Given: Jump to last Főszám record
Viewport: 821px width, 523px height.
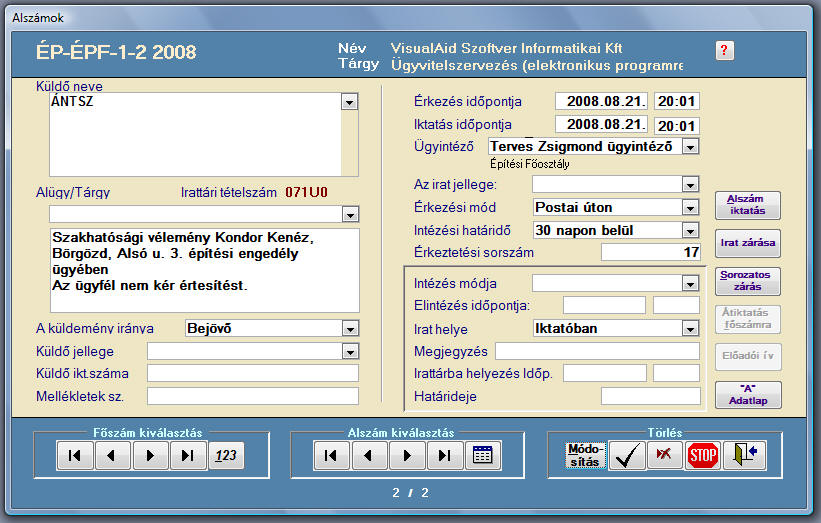Looking at the screenshot, I should coord(188,455).
